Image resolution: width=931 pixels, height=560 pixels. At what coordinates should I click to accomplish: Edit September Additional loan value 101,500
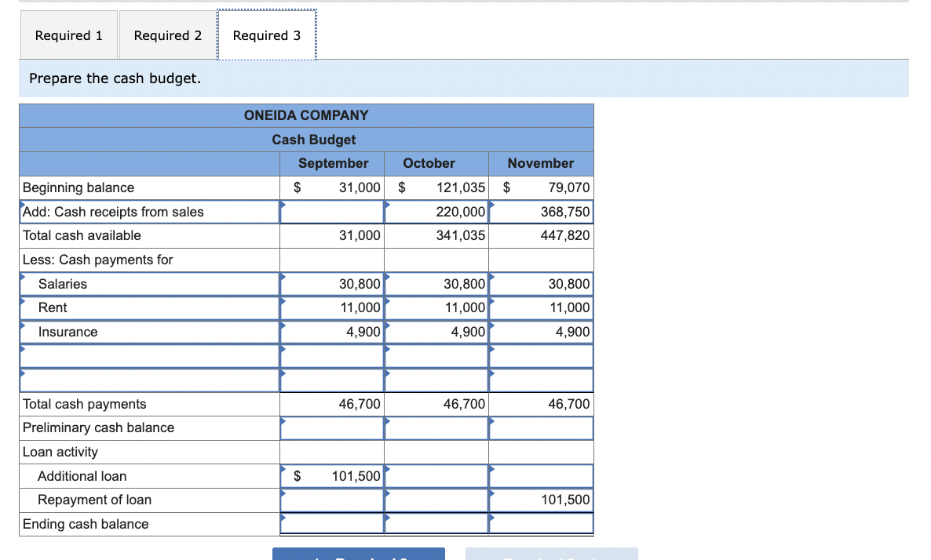(332, 476)
